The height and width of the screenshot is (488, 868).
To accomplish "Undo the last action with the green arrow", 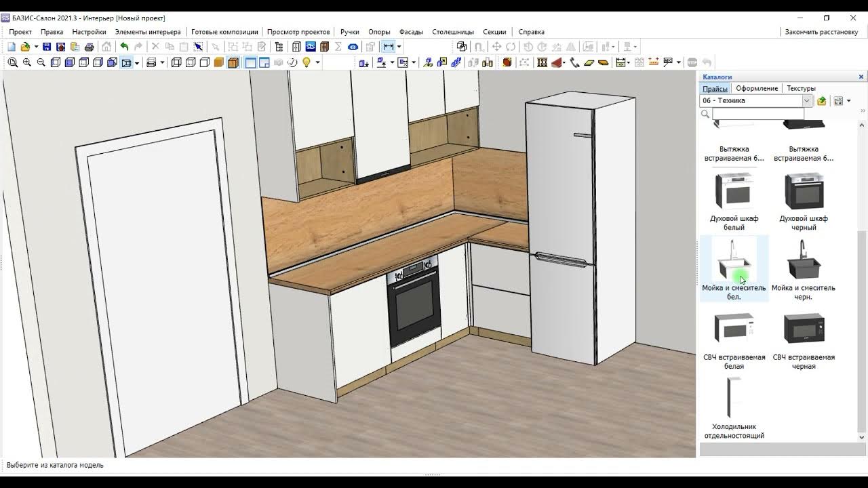I will (124, 47).
